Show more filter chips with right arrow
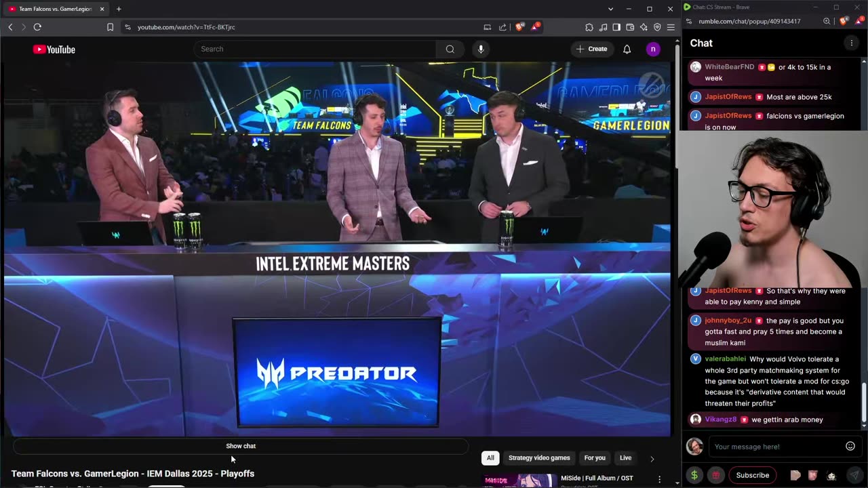This screenshot has height=488, width=868. [652, 459]
